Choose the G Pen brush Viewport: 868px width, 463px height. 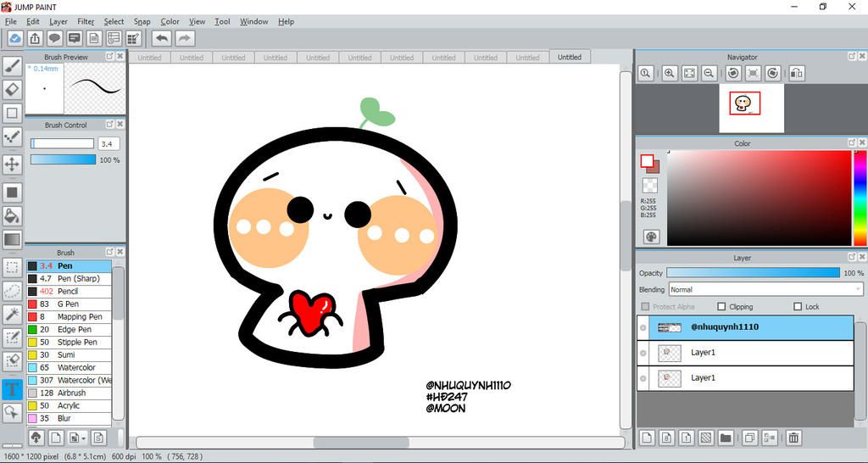click(x=70, y=304)
